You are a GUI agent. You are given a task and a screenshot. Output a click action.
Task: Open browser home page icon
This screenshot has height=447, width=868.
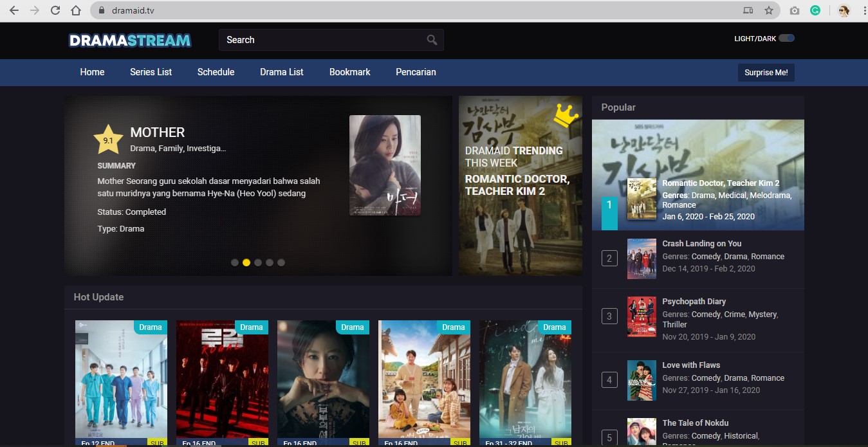tap(76, 10)
